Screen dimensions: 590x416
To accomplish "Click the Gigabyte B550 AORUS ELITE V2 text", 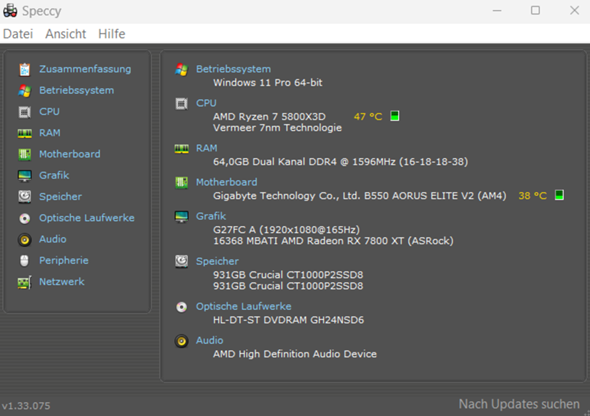I will coord(359,196).
